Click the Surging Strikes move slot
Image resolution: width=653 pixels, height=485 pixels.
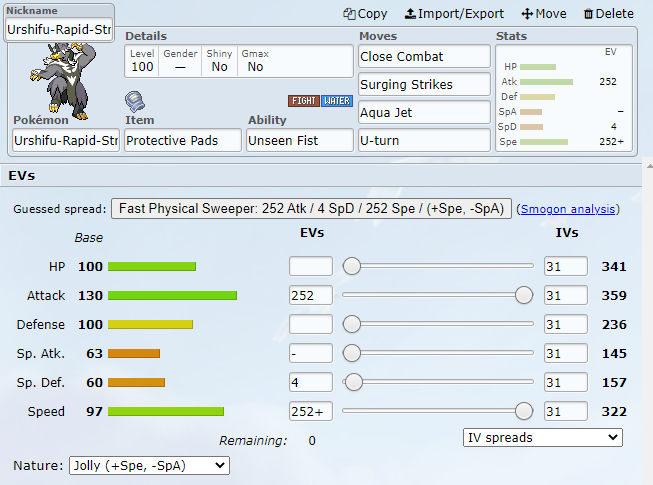(x=424, y=85)
